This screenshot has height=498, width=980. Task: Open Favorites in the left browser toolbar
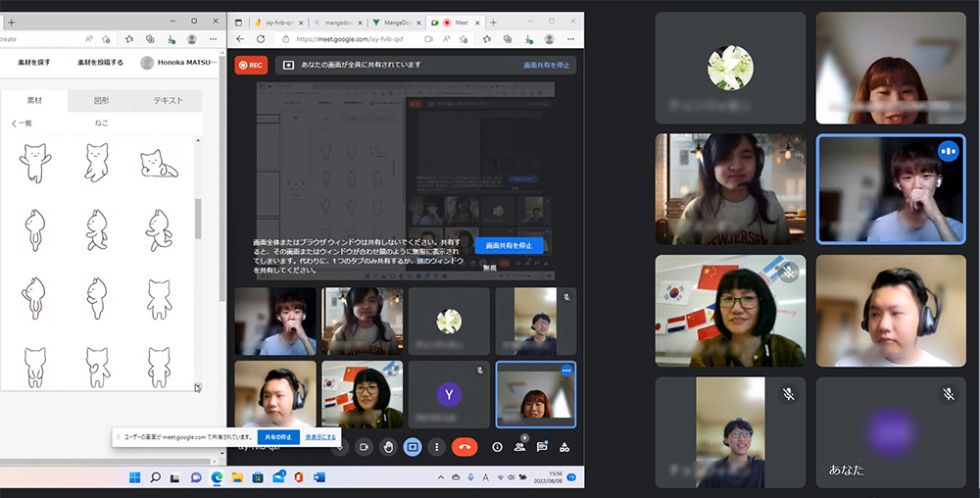(x=129, y=39)
